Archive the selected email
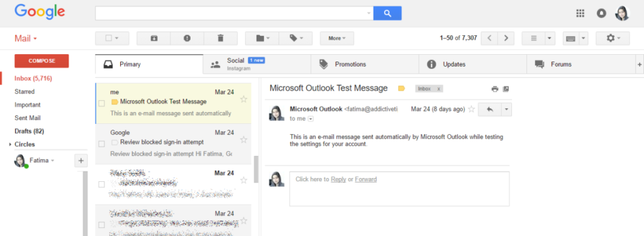 tap(153, 38)
